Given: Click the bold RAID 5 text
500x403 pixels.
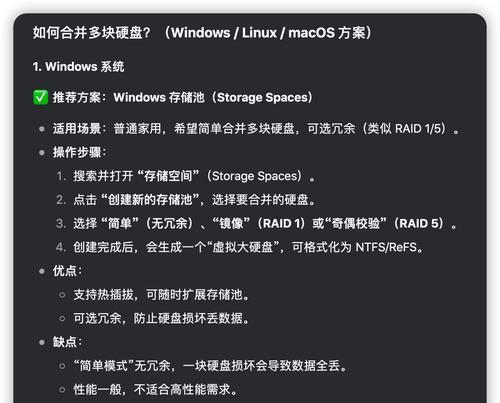Looking at the screenshot, I should tap(421, 223).
